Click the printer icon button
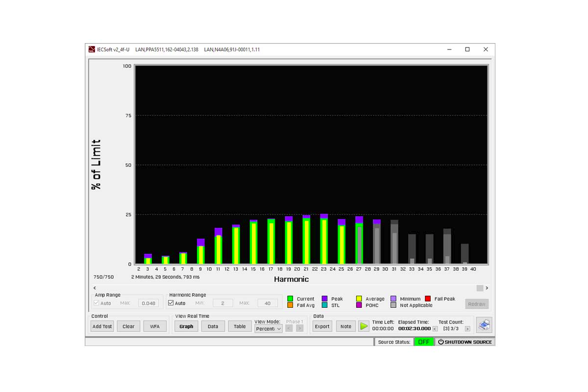The height and width of the screenshot is (392, 588). pos(484,325)
